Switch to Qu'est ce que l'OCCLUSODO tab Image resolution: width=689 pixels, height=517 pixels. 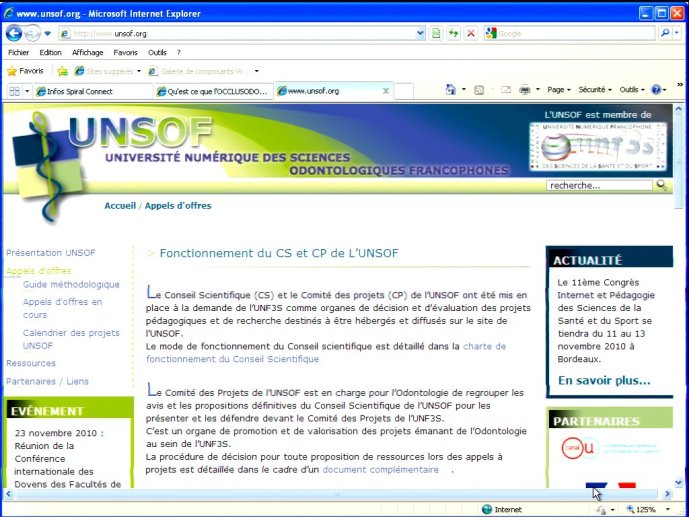tap(213, 91)
